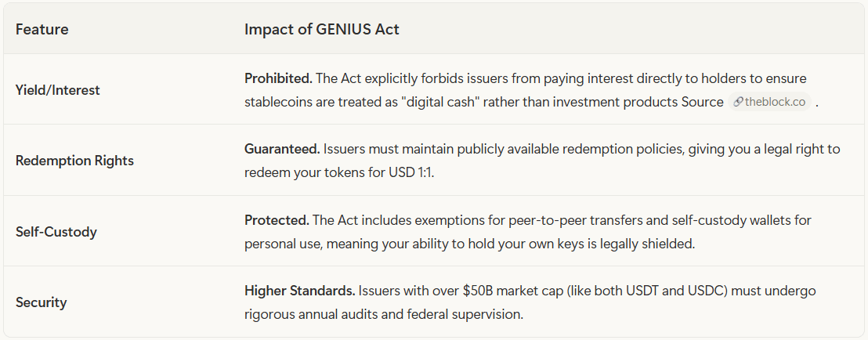This screenshot has width=868, height=340.
Task: Select the Redemption Rights row label
Action: (74, 161)
